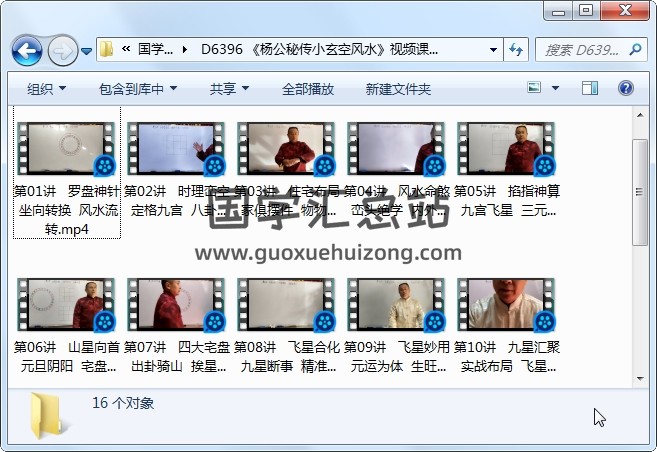Expand the hidden path chevron «
Viewport: 657px width, 452px height.
click(x=126, y=49)
